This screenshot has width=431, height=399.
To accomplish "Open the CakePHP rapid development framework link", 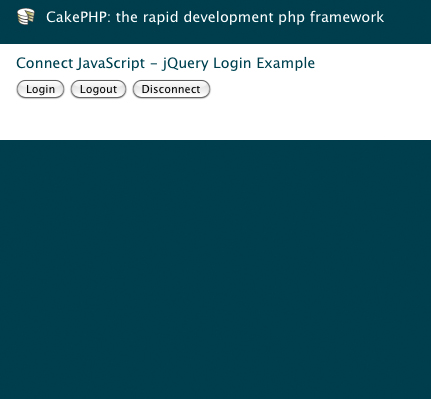I will [x=215, y=17].
